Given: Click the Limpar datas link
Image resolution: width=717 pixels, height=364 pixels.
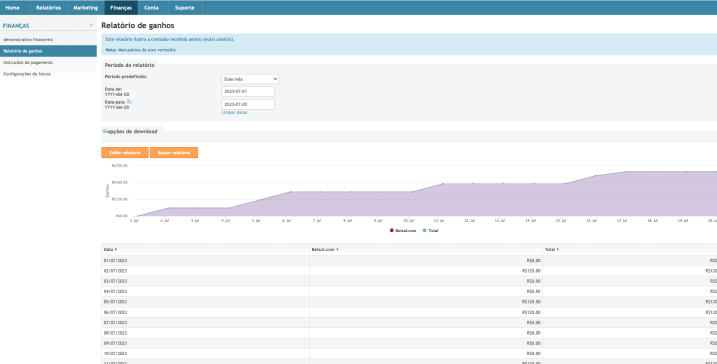Looking at the screenshot, I should pyautogui.click(x=234, y=112).
